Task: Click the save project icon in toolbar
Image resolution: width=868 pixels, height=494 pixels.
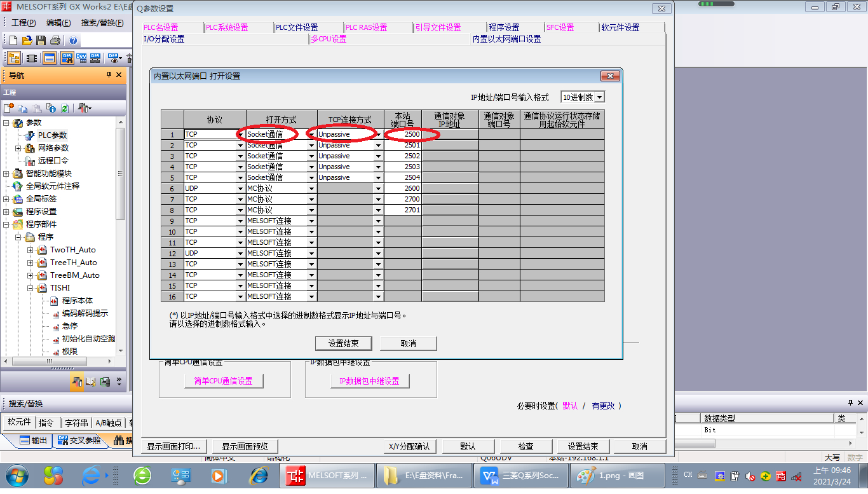Action: [x=41, y=41]
